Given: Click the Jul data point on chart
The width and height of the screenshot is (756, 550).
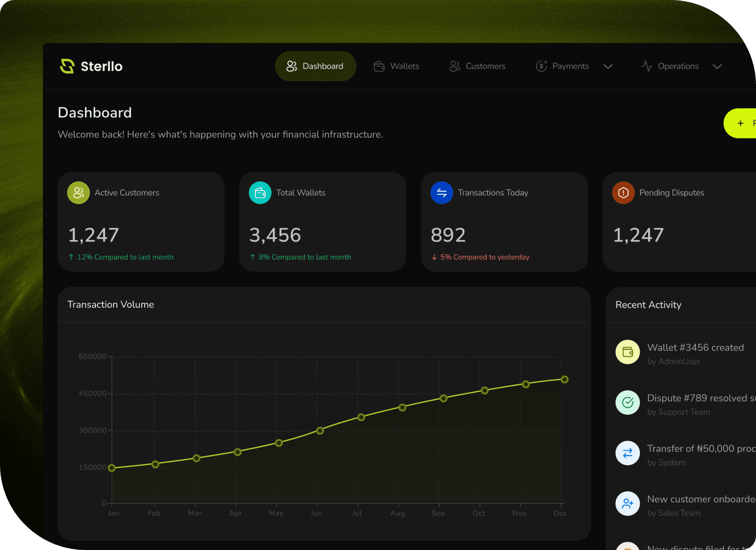Looking at the screenshot, I should pyautogui.click(x=361, y=417).
